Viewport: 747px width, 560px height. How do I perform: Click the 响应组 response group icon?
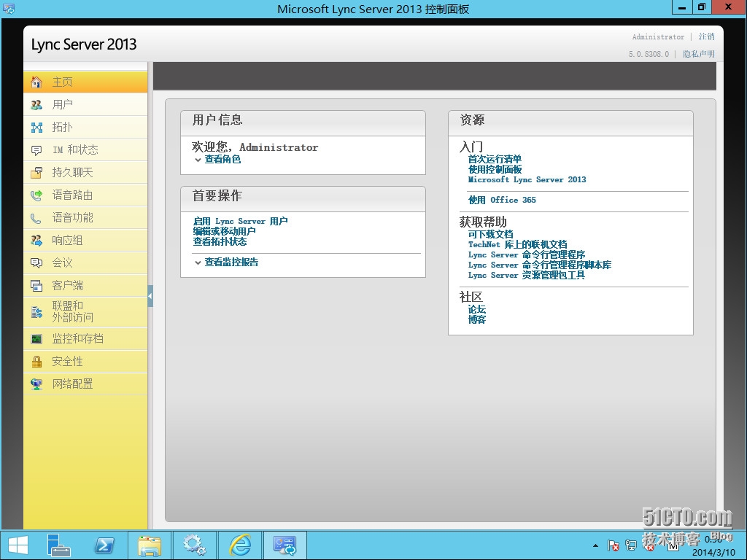36,241
